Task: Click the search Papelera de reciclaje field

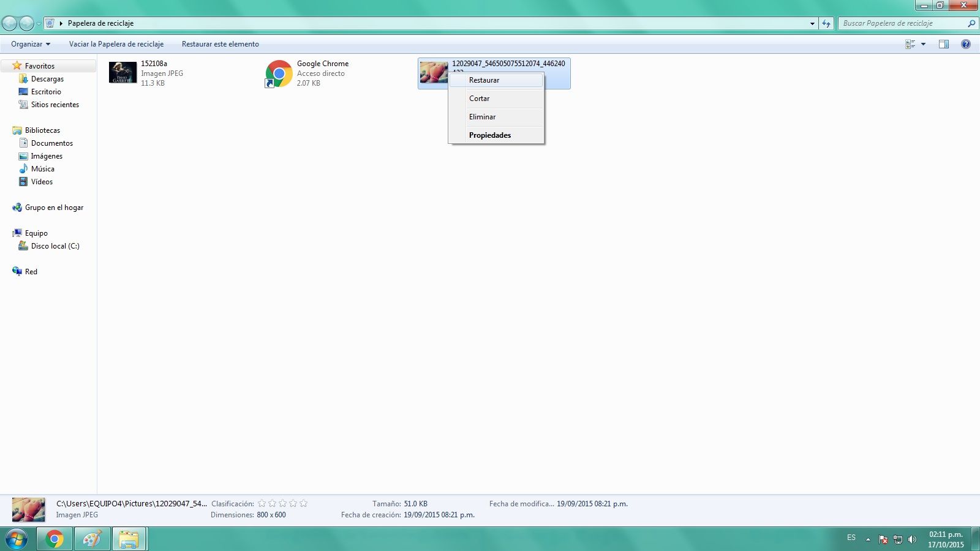Action: click(900, 23)
